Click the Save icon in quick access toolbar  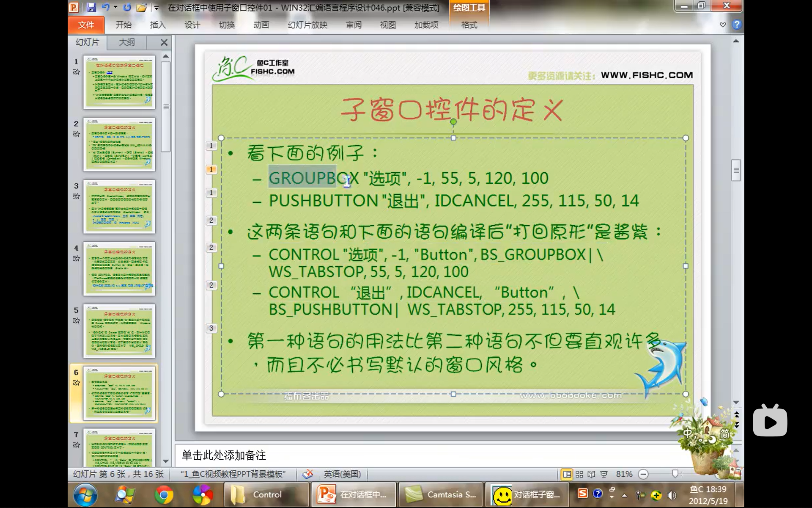coord(91,7)
